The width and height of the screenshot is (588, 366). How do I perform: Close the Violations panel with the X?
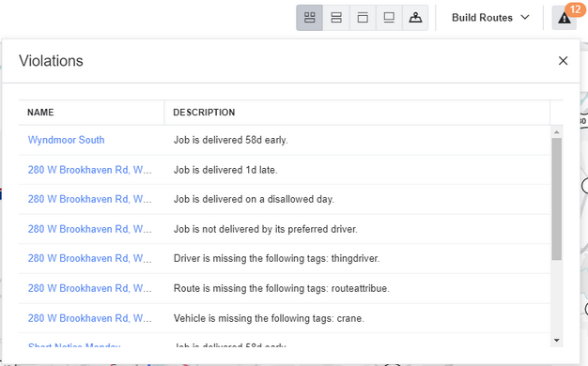tap(563, 61)
